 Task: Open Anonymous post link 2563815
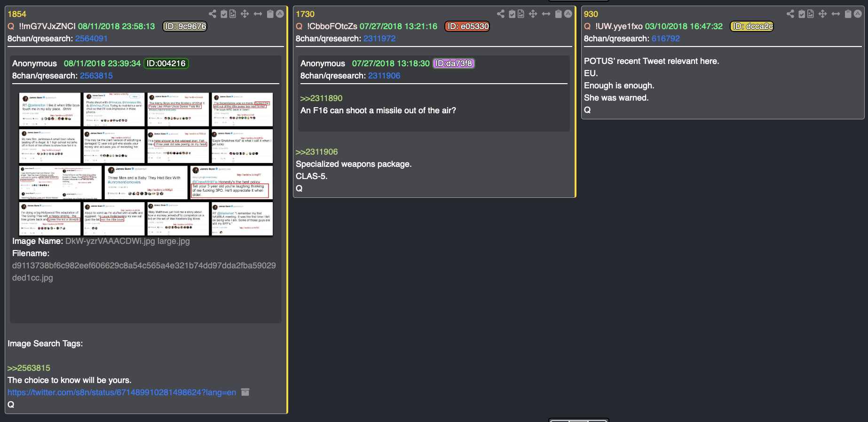[96, 76]
